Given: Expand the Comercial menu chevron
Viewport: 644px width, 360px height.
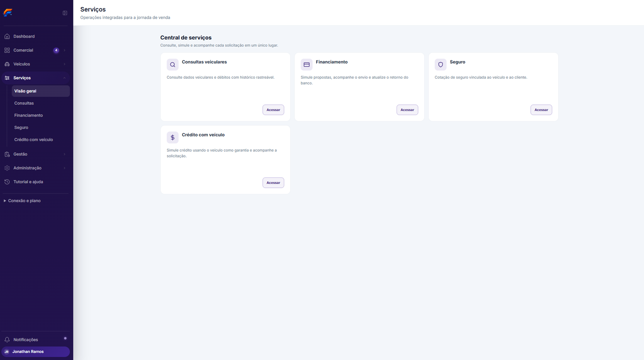Looking at the screenshot, I should (x=64, y=50).
